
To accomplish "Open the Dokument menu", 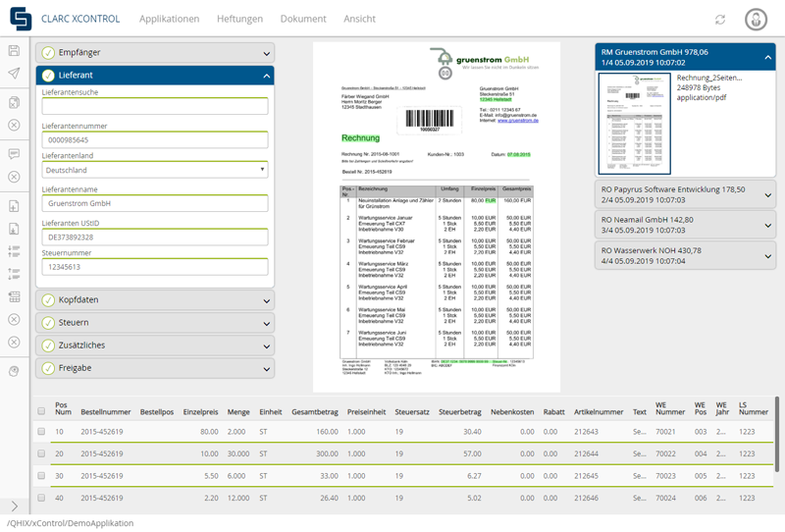I will [x=303, y=19].
